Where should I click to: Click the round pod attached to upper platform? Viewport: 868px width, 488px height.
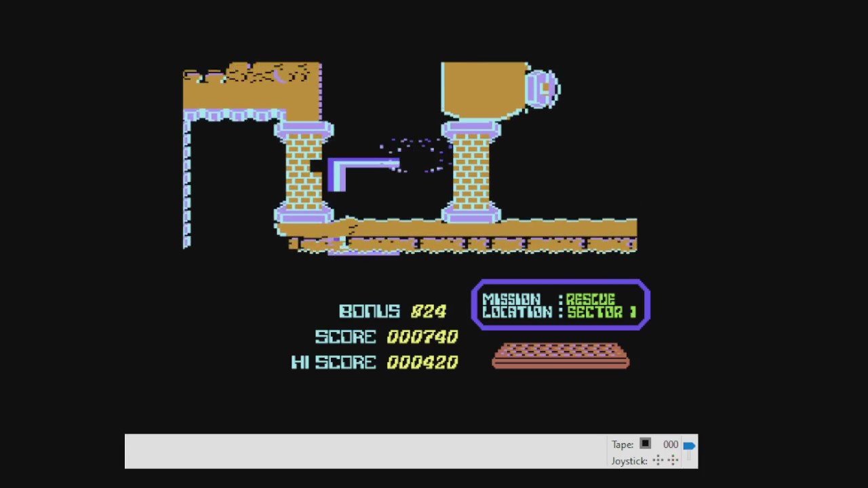[x=542, y=88]
